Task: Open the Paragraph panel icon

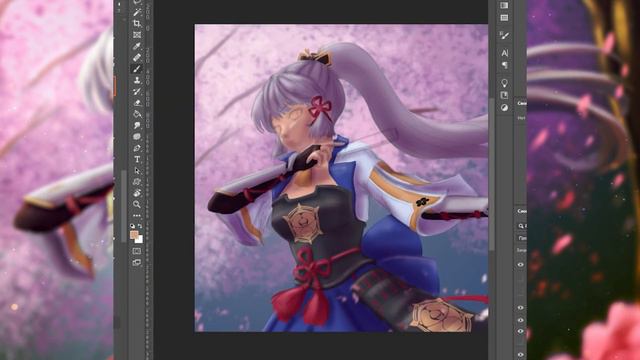Action: point(504,65)
